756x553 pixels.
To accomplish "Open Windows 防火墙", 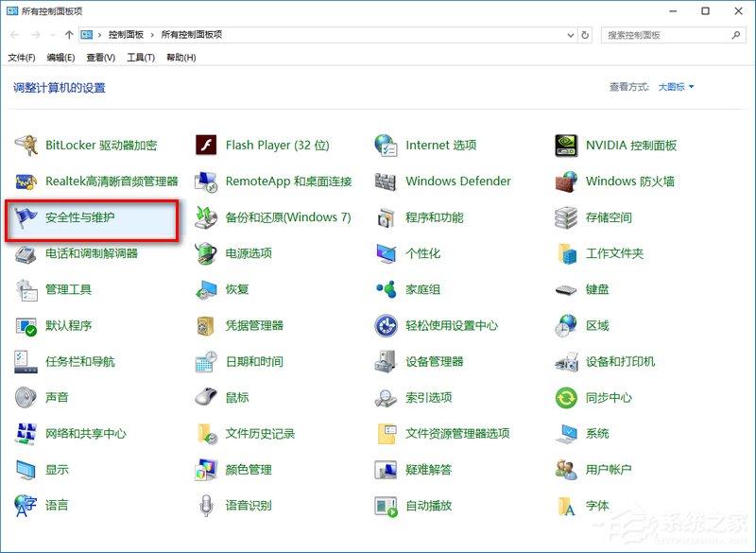I will pos(629,181).
